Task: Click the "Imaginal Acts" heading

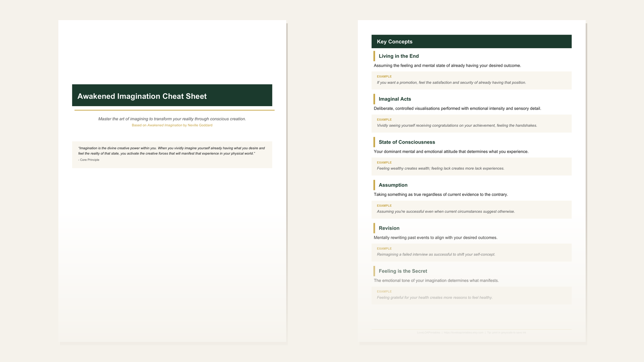Action: [x=395, y=99]
